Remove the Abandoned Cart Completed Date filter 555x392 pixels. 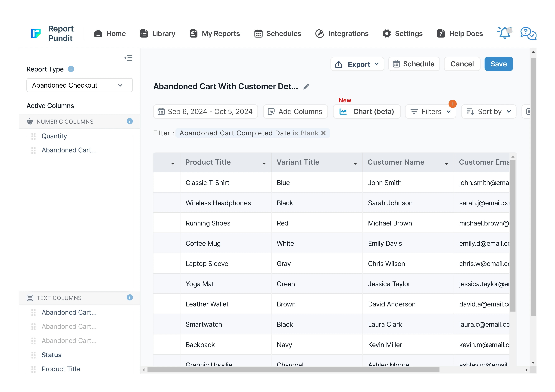click(x=323, y=133)
